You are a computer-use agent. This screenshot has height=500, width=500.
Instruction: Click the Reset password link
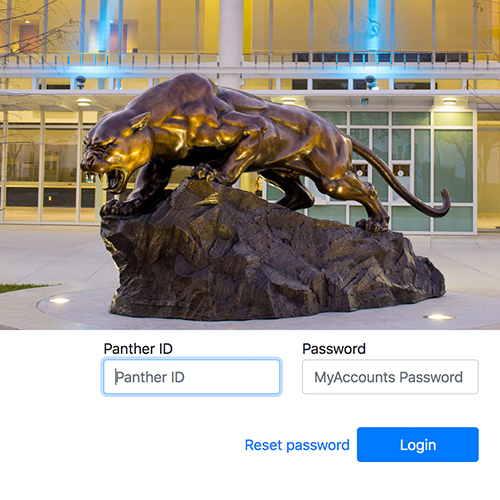point(297,445)
